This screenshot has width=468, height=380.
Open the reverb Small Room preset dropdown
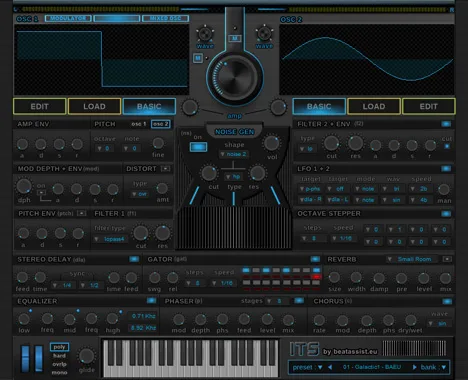pyautogui.click(x=411, y=259)
